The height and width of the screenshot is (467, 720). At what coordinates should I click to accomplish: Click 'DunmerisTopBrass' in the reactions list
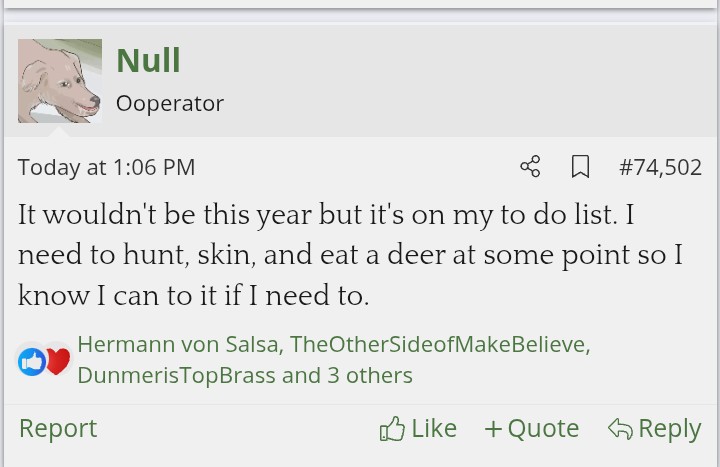pos(176,375)
